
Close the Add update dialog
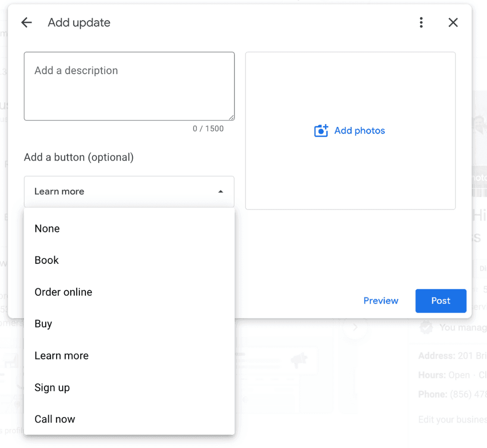(453, 22)
